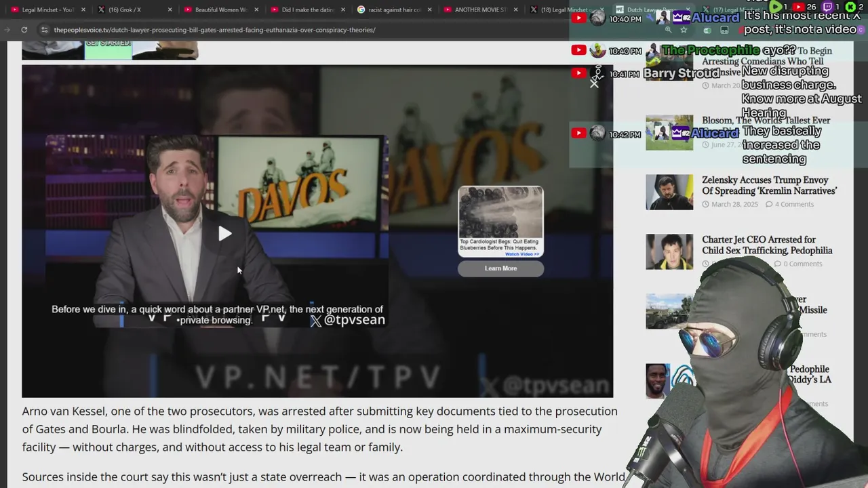
Task: Open 'Blosom, The Worlds Tallest Ever' article
Action: click(x=766, y=121)
